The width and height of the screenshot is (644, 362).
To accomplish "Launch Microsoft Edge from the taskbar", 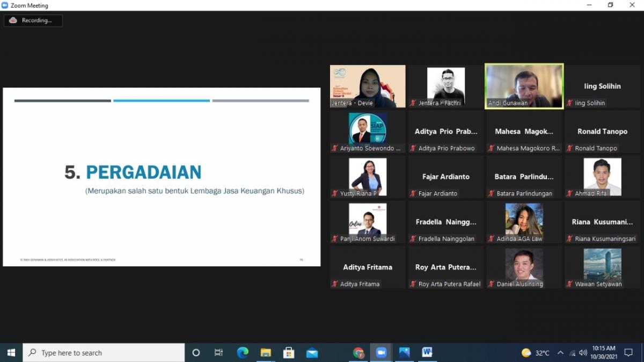I will [x=243, y=352].
